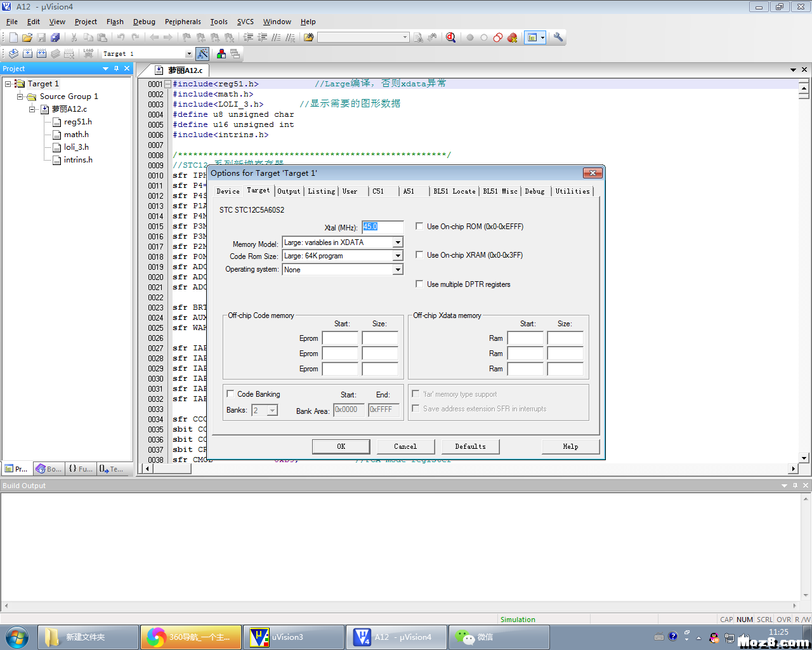Click the Window layout toolbar icon
Viewport: 812px width, 650px height.
click(532, 37)
